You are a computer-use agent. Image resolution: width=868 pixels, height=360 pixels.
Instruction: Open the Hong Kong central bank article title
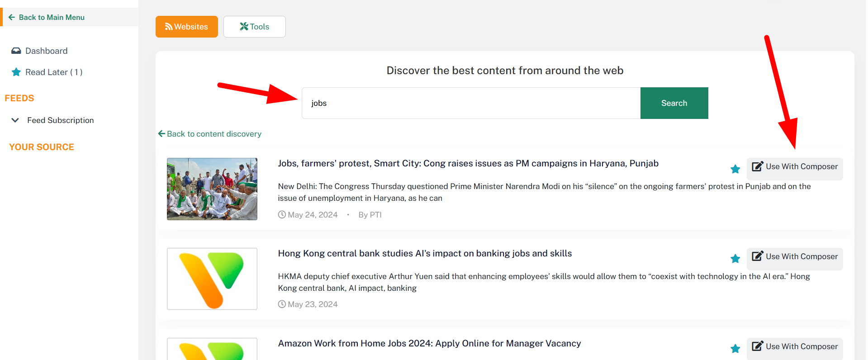click(425, 253)
